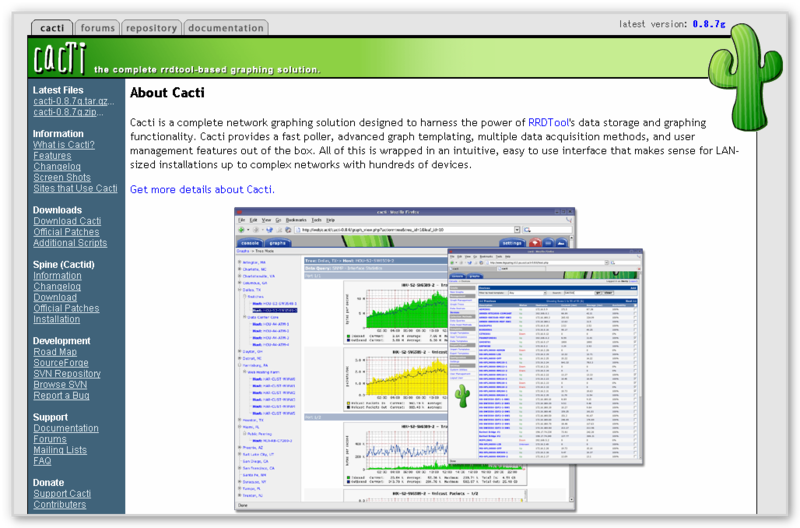Open Download under Spine (Cactid)
Screen dimensions: 800x528
tap(55, 297)
